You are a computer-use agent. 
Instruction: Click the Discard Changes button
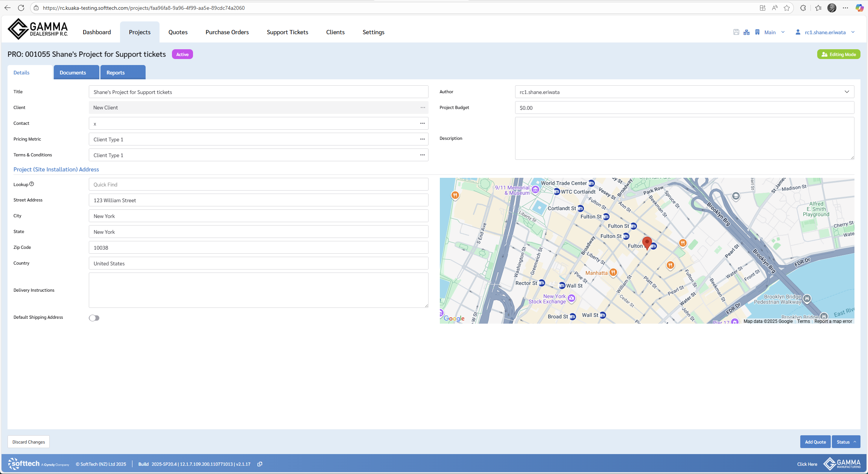[29, 442]
